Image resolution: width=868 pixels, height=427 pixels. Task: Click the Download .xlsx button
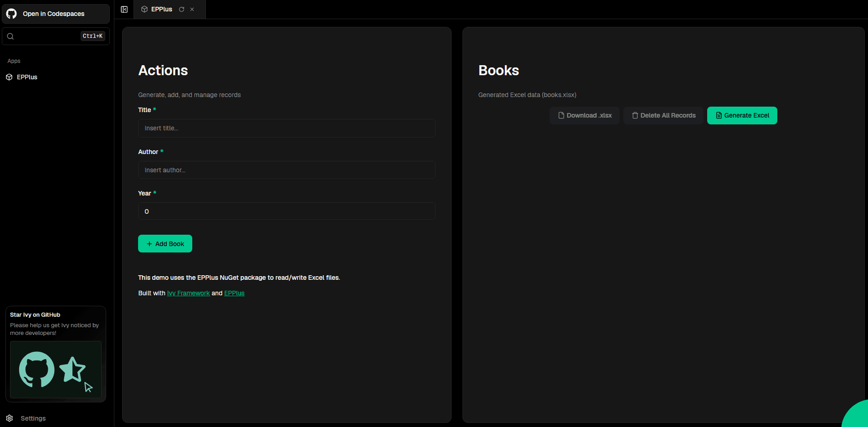coord(585,116)
